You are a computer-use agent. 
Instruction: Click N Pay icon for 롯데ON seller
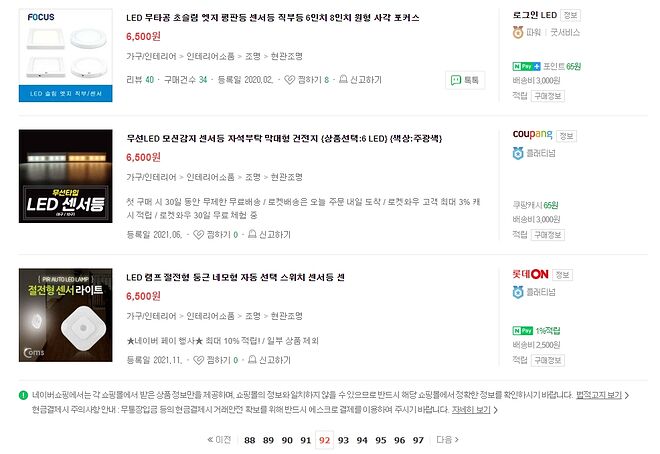point(522,331)
